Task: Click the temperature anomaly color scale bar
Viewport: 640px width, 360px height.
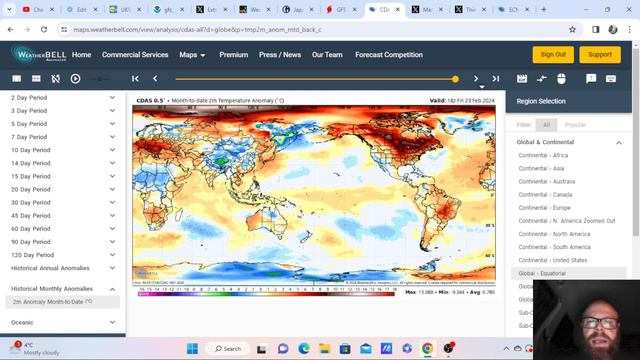Action: point(266,293)
